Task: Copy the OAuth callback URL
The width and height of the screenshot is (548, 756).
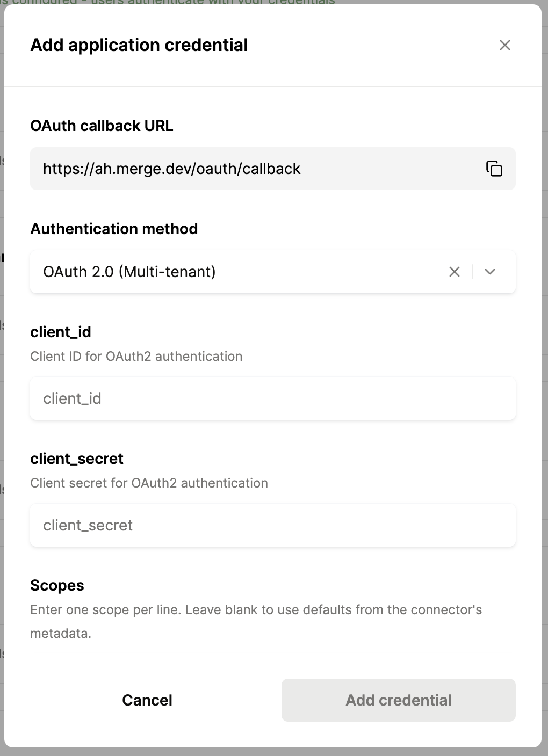Action: (494, 169)
